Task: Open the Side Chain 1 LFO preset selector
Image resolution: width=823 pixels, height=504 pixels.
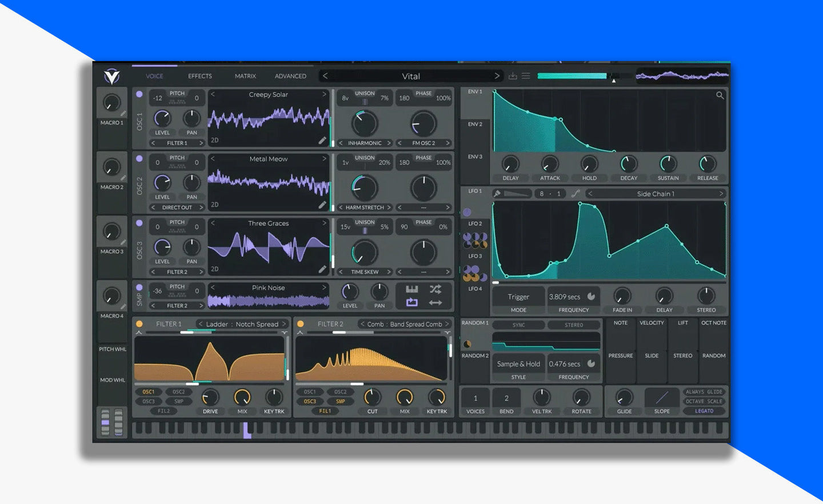Action: click(656, 194)
